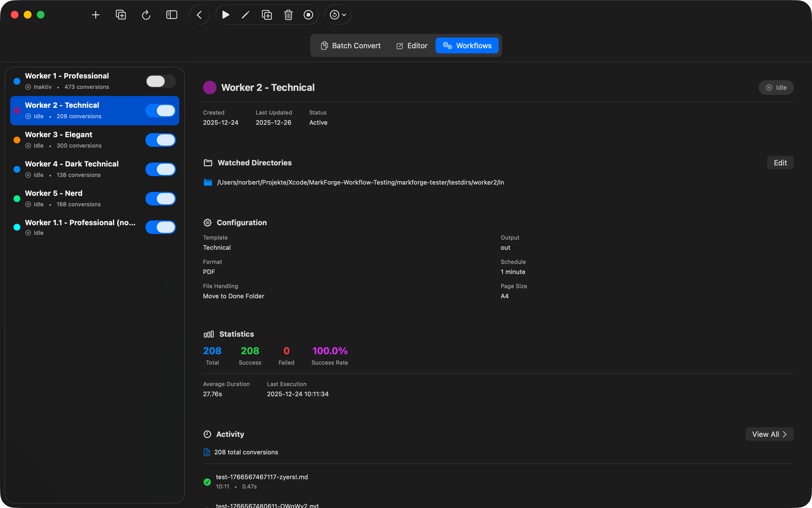Click the pencil edit toolbar icon
The width and height of the screenshot is (812, 508).
click(246, 15)
